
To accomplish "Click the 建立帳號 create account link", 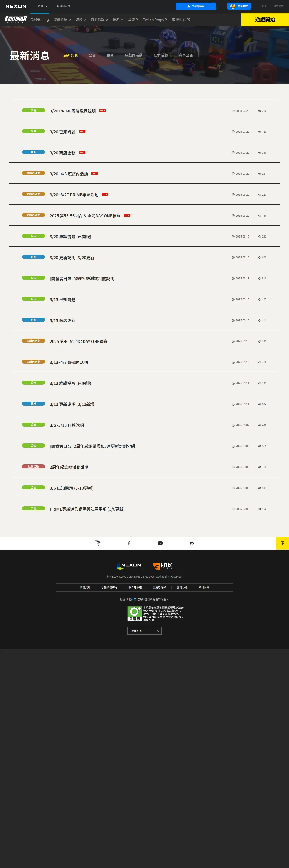I will pyautogui.click(x=278, y=6).
